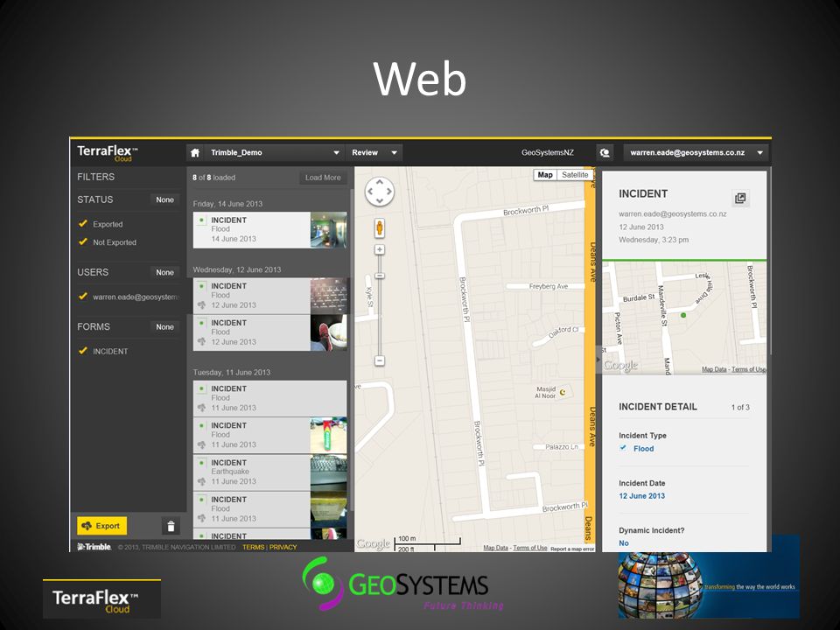The width and height of the screenshot is (840, 630).
Task: Go to the home icon in top bar
Action: coord(195,152)
